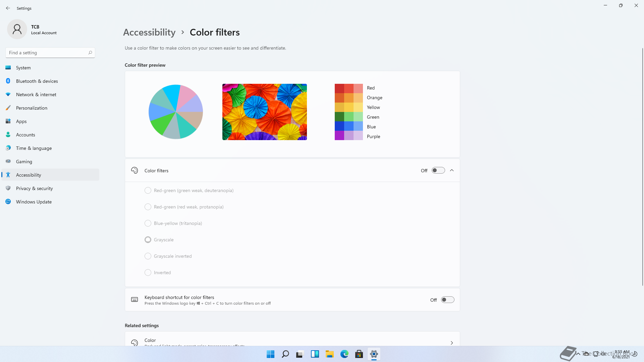
Task: Click the Accounts person icon
Action: click(8, 135)
